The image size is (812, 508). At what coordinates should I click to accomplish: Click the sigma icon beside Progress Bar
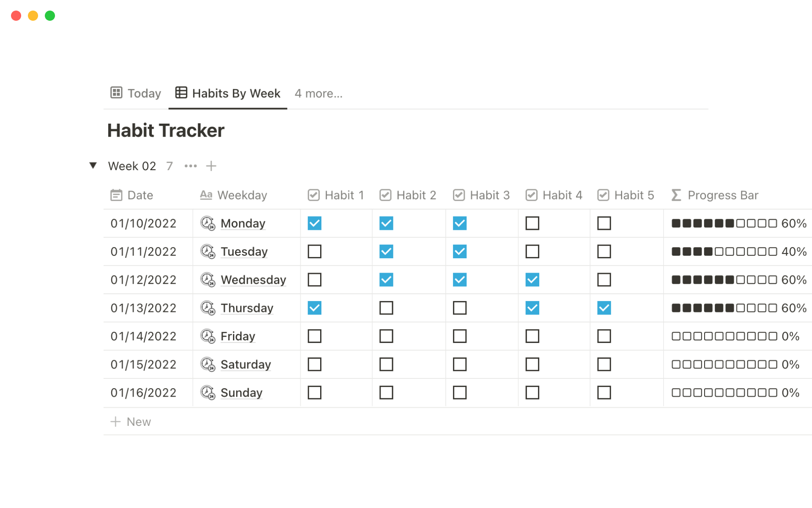point(675,195)
